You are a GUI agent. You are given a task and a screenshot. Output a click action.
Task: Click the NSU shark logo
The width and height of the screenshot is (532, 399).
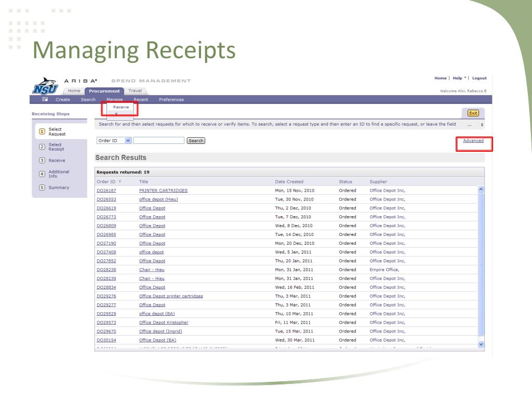46,86
